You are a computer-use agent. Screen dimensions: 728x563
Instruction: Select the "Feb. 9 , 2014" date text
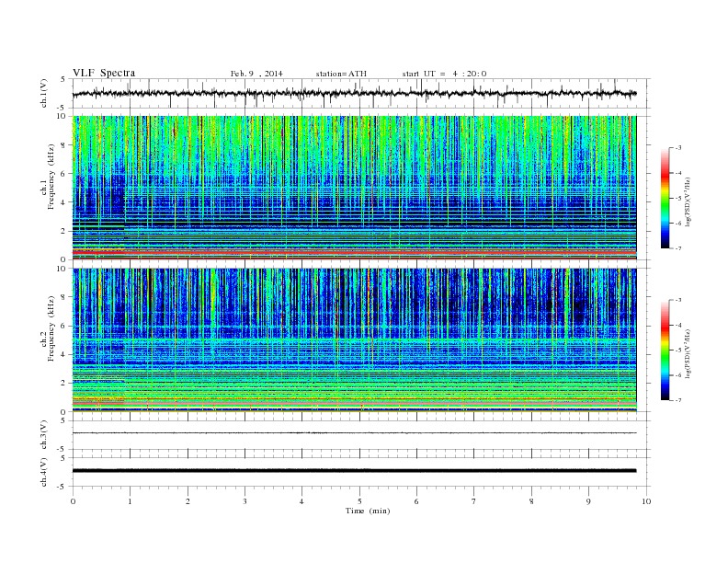pos(256,74)
